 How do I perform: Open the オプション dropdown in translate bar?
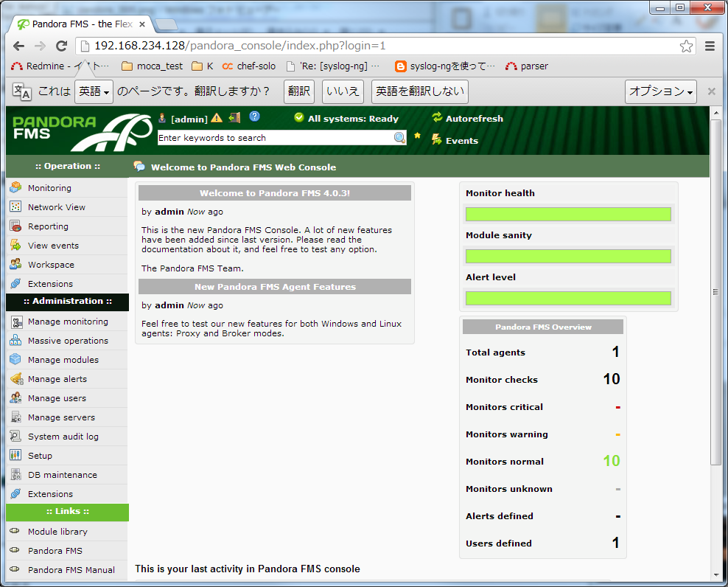(661, 91)
